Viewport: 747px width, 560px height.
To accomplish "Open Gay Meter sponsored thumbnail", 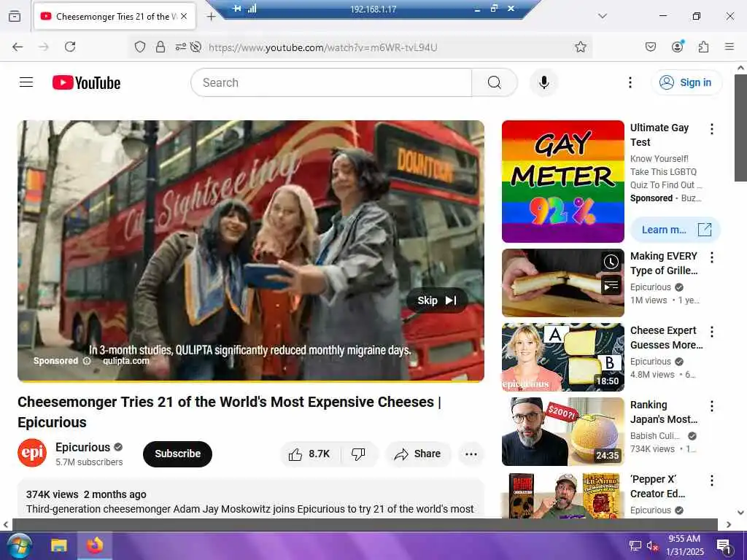I will coord(562,182).
